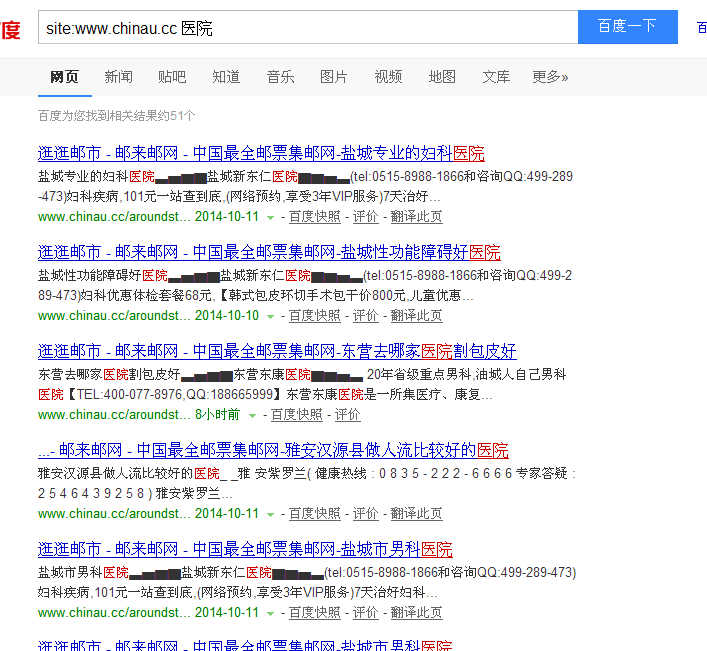Click green URL of the 东营 result
This screenshot has height=651, width=707.
[114, 415]
